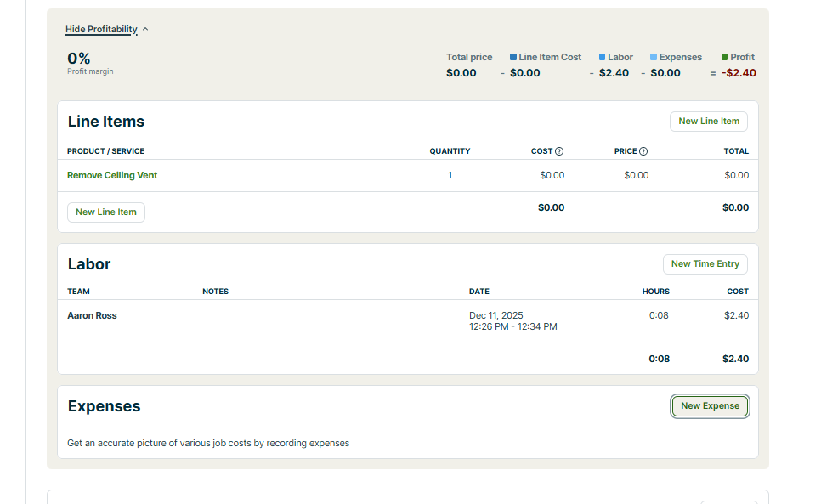Screen dimensions: 838x504
Task: Collapse the section via Hide Profitability
Action: pos(101,30)
